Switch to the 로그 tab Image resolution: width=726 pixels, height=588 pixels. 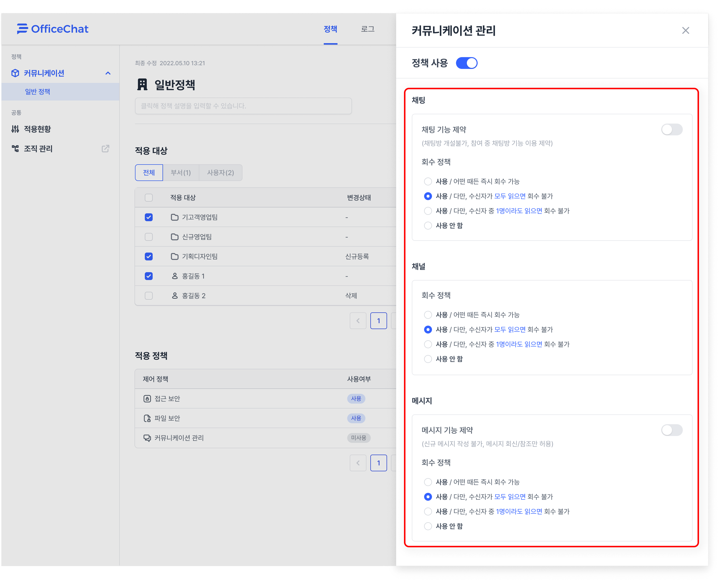coord(367,29)
